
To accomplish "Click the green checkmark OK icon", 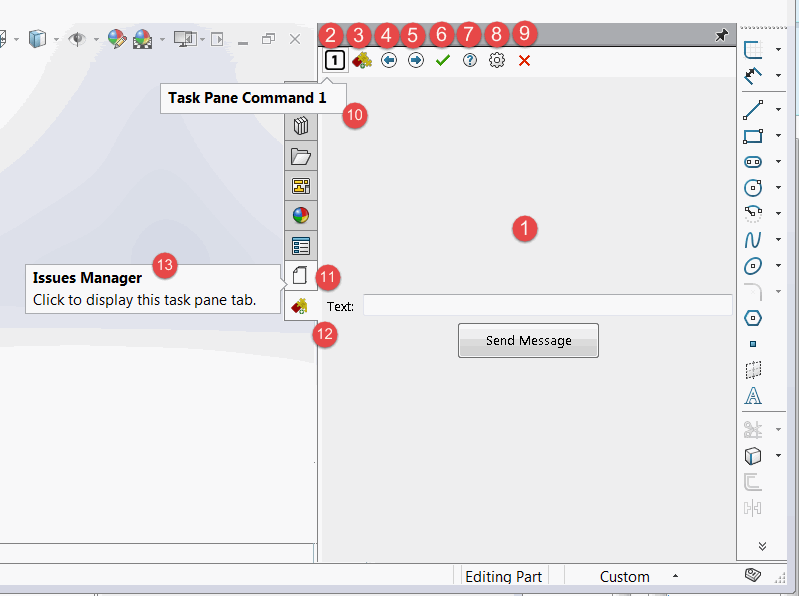I will 443,61.
